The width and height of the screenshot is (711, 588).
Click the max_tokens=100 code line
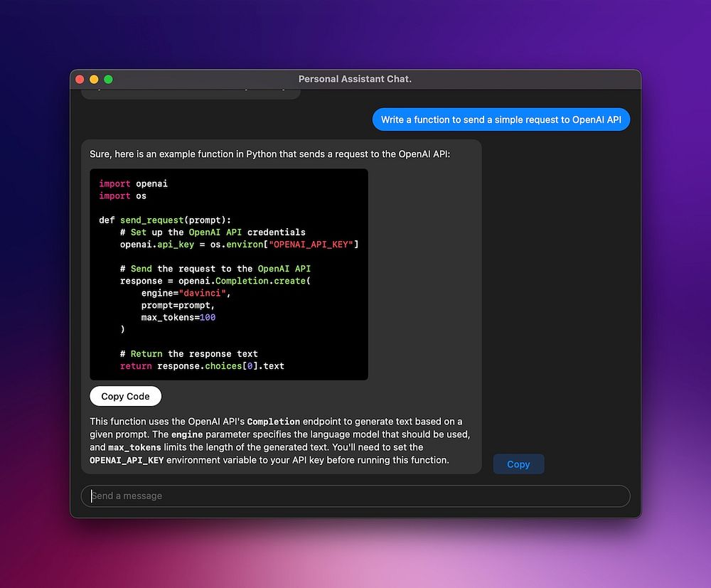(178, 317)
